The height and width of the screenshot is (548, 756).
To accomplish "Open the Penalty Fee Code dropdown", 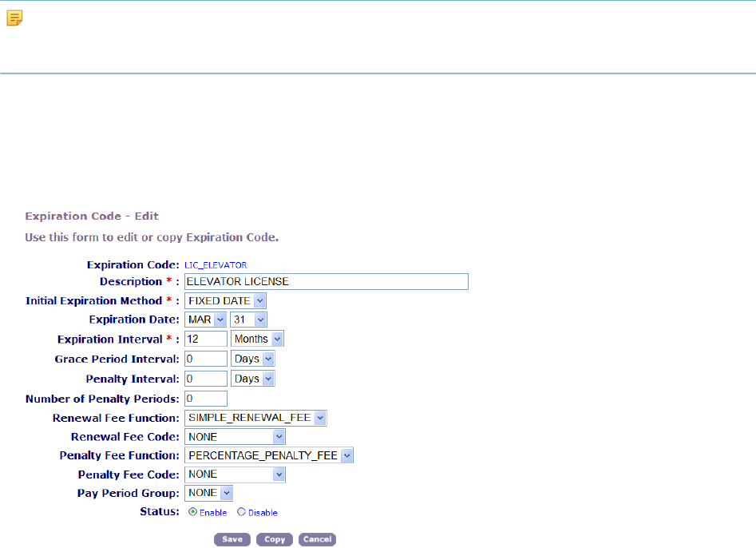I will coord(235,475).
